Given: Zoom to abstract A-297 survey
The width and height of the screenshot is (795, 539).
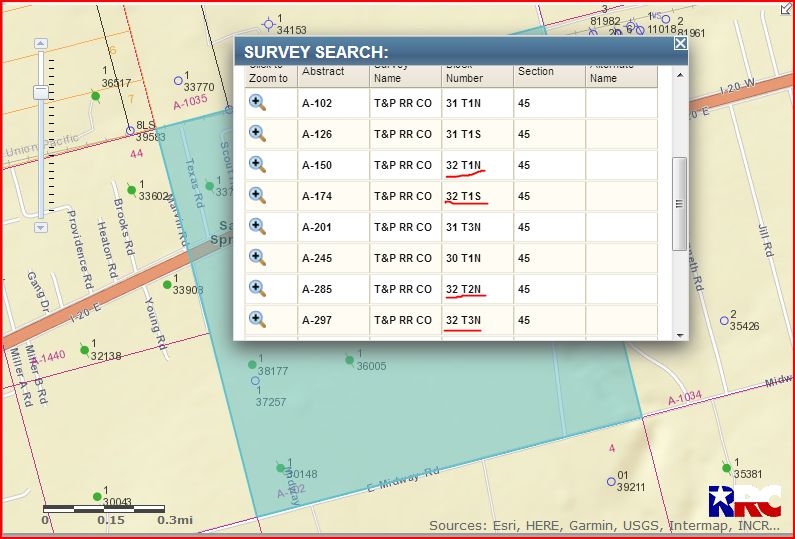Looking at the screenshot, I should pos(257,319).
